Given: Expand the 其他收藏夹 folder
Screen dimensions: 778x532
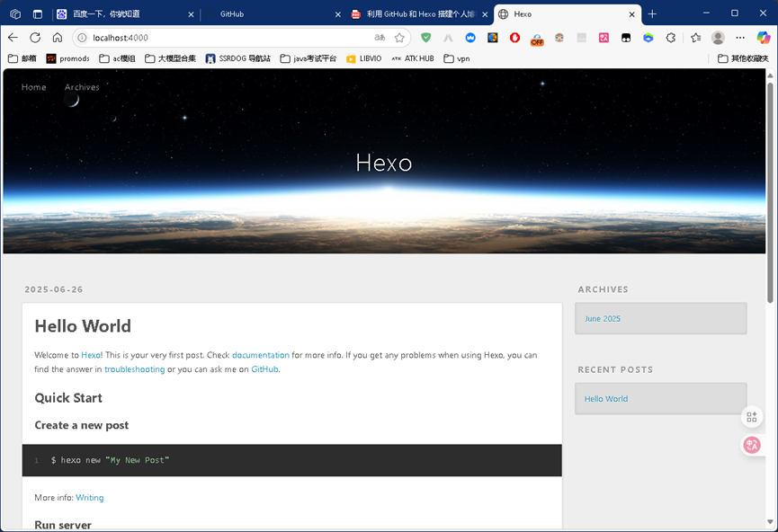Looking at the screenshot, I should 743,58.
